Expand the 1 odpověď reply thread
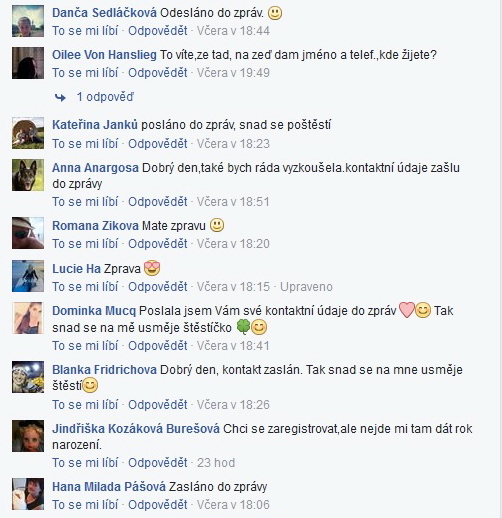The width and height of the screenshot is (502, 518). click(x=105, y=97)
